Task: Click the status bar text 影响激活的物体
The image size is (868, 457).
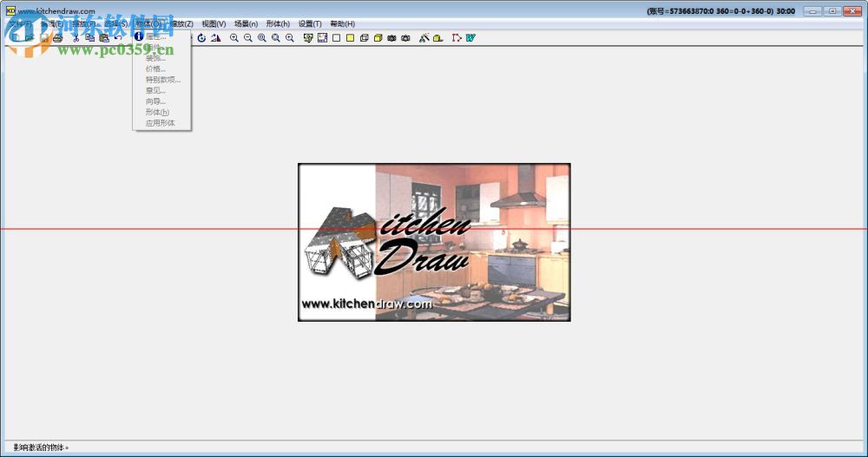Action: click(x=41, y=447)
